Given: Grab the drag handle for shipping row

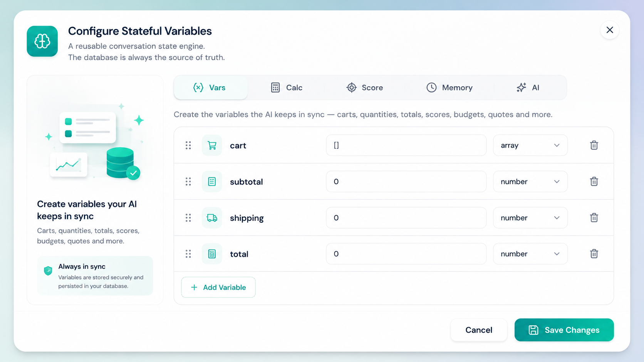Looking at the screenshot, I should point(188,218).
